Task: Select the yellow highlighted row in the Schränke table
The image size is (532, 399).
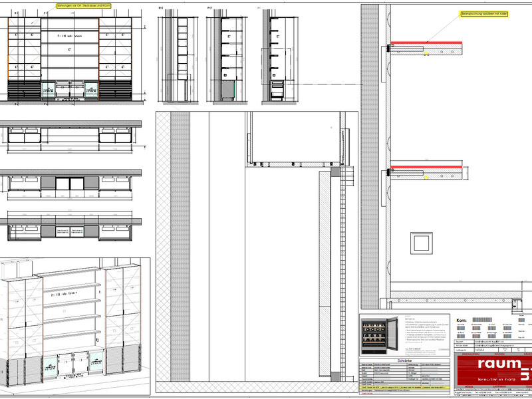Action: [404, 387]
